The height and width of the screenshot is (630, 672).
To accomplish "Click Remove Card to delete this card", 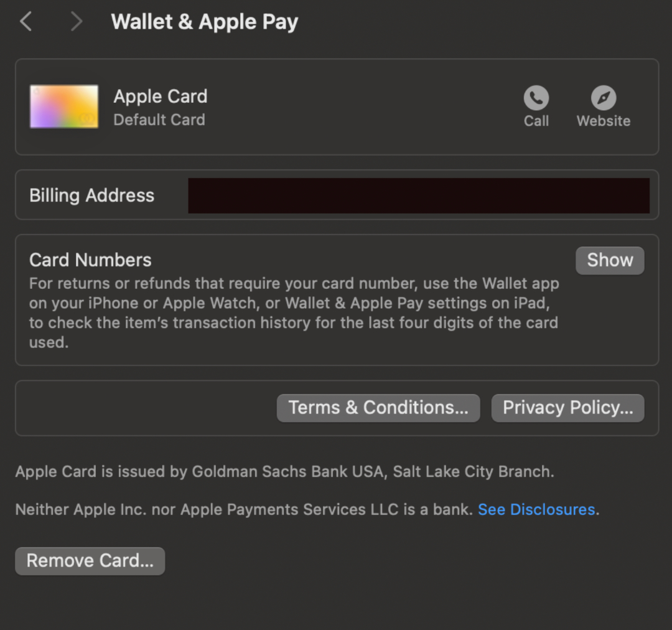I will click(x=90, y=560).
